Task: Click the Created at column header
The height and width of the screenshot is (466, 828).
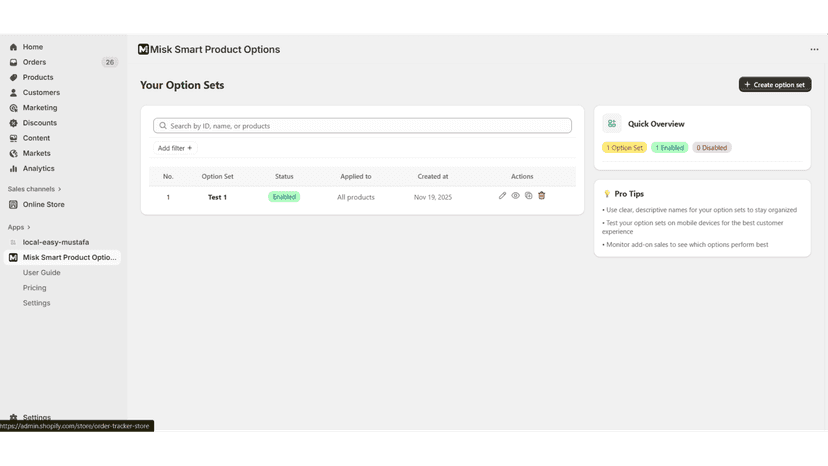Action: (x=432, y=176)
